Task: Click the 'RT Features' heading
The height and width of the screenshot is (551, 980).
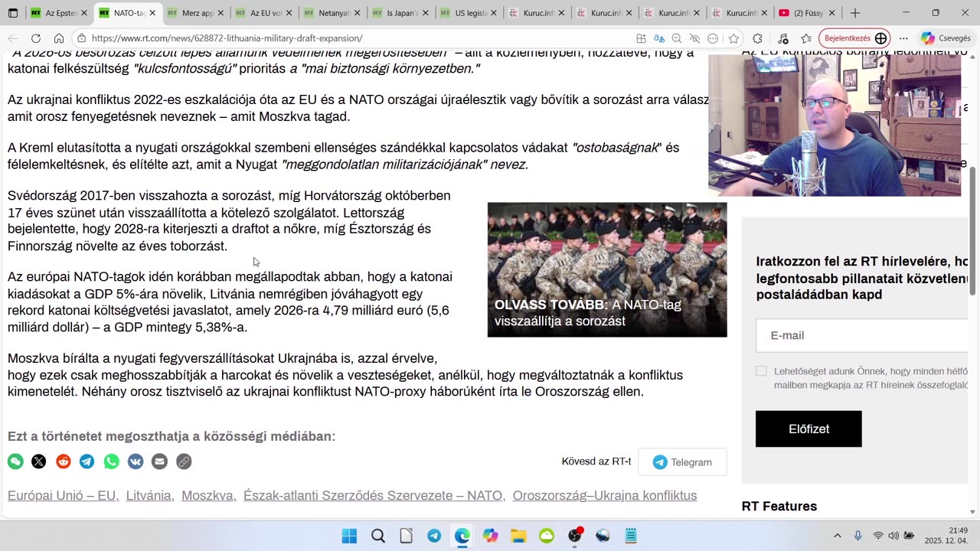Action: click(x=779, y=506)
